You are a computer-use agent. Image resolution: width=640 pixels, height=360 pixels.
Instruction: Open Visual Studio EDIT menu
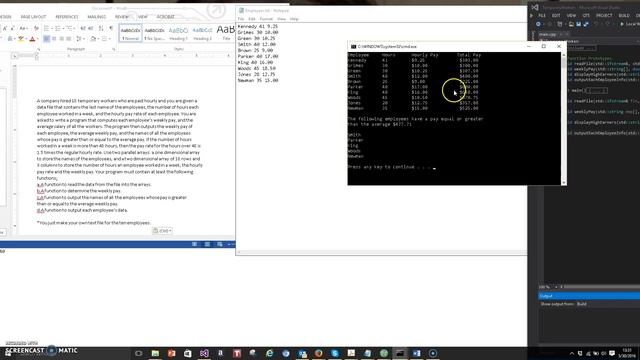(556, 16)
